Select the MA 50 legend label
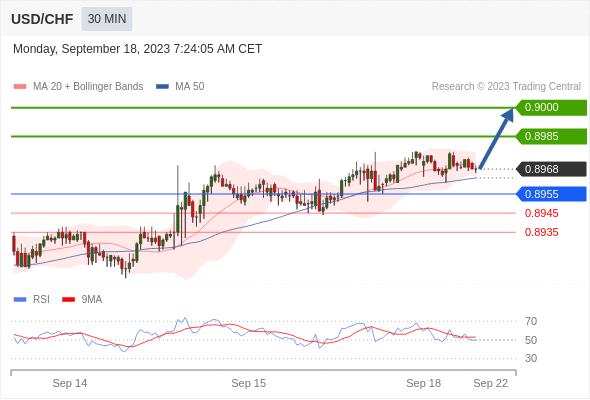The image size is (590, 400). (190, 87)
